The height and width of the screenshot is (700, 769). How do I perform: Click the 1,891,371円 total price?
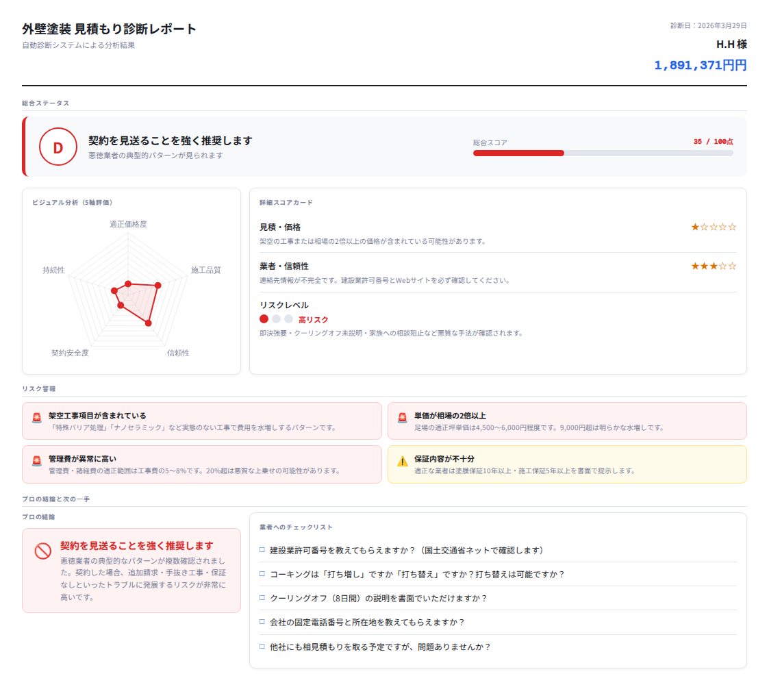point(700,65)
